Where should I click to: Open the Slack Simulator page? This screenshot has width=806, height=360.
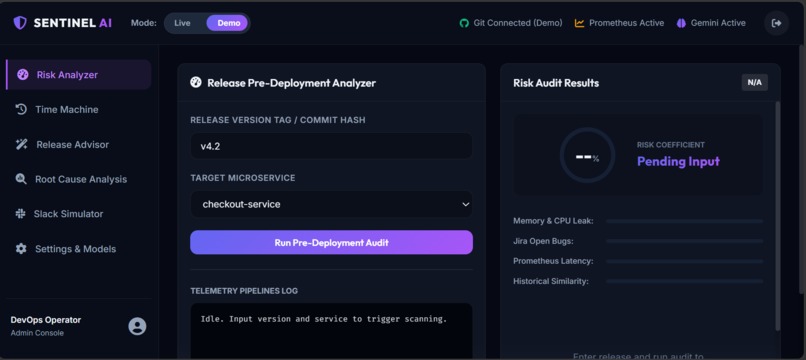(x=79, y=213)
